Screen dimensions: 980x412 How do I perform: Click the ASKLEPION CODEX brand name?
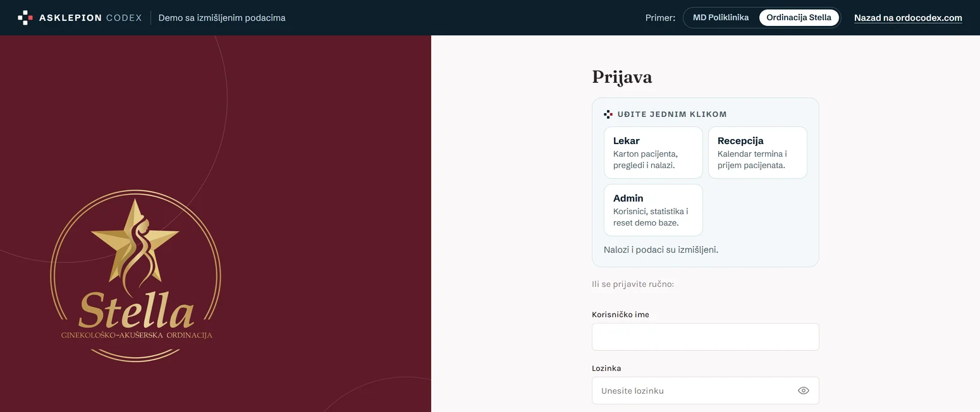[x=90, y=18]
